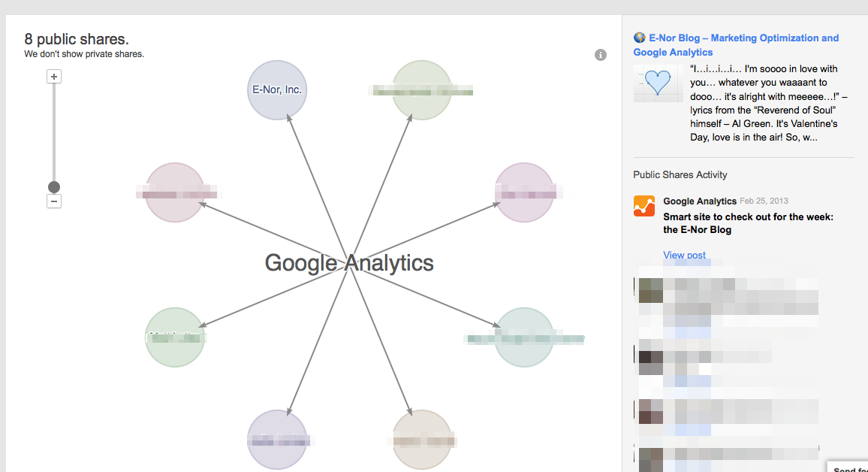Click the beige blurred node at bottom
This screenshot has width=868, height=472.
(422, 440)
